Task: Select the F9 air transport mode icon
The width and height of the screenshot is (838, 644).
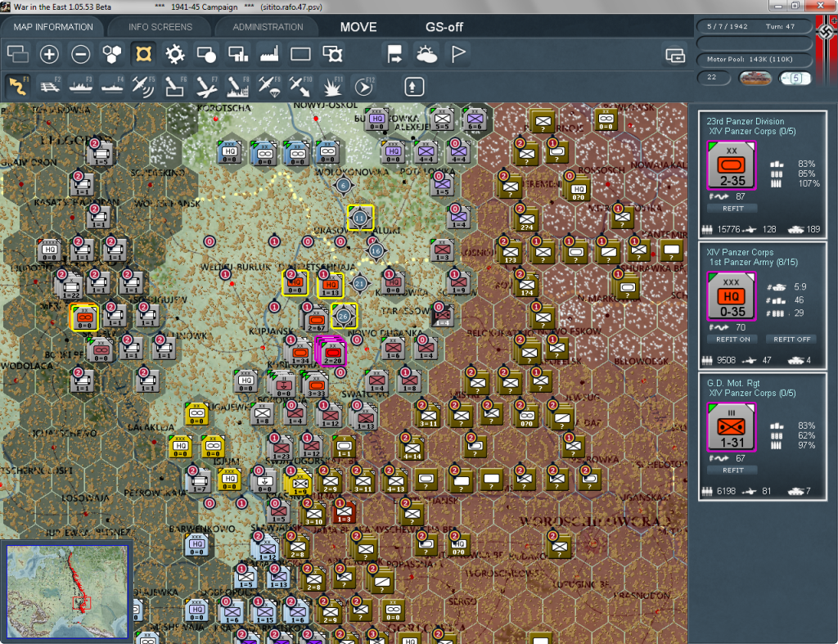Action: (268, 86)
